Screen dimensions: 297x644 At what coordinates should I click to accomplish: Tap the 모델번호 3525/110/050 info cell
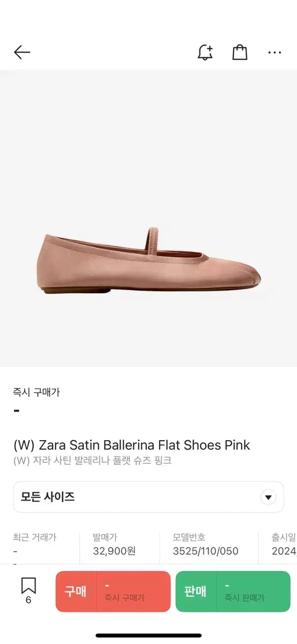(x=205, y=544)
